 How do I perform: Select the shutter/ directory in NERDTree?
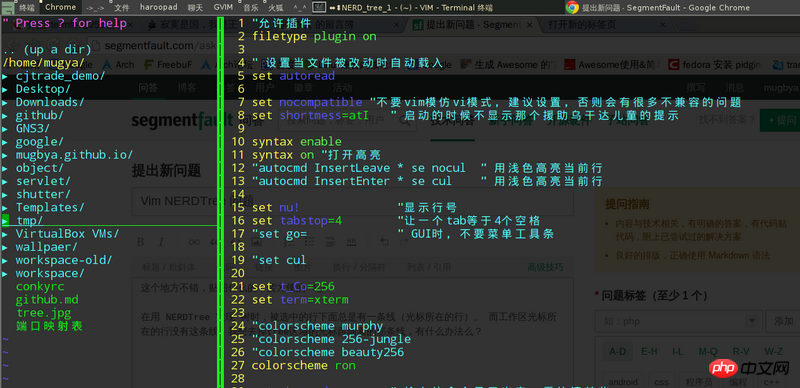coord(43,195)
